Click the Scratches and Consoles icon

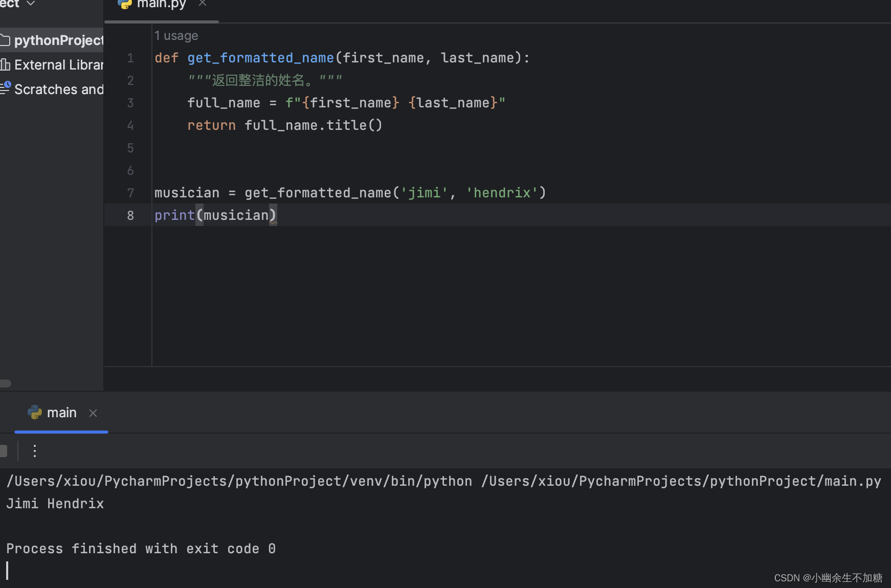click(x=6, y=88)
